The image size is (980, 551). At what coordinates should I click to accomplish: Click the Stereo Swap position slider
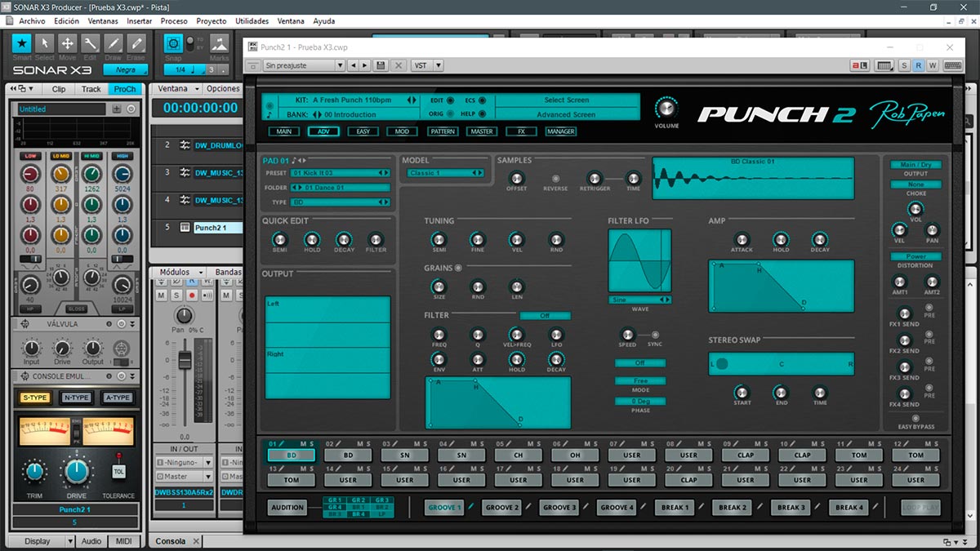click(x=782, y=364)
